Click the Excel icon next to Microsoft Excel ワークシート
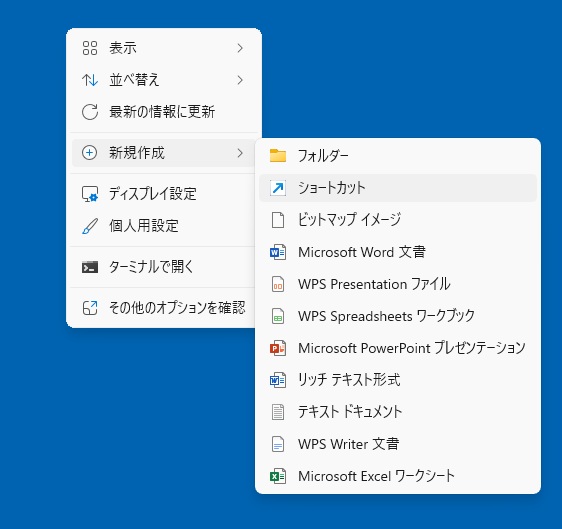 point(278,476)
